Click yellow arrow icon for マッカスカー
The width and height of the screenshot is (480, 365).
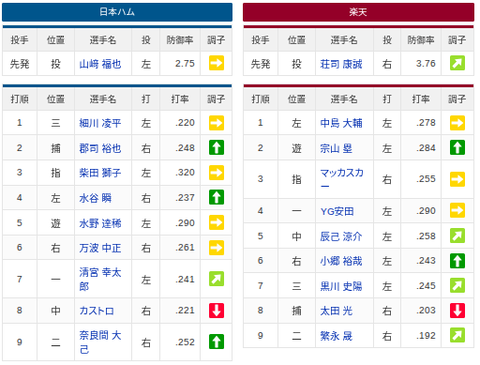457,179
